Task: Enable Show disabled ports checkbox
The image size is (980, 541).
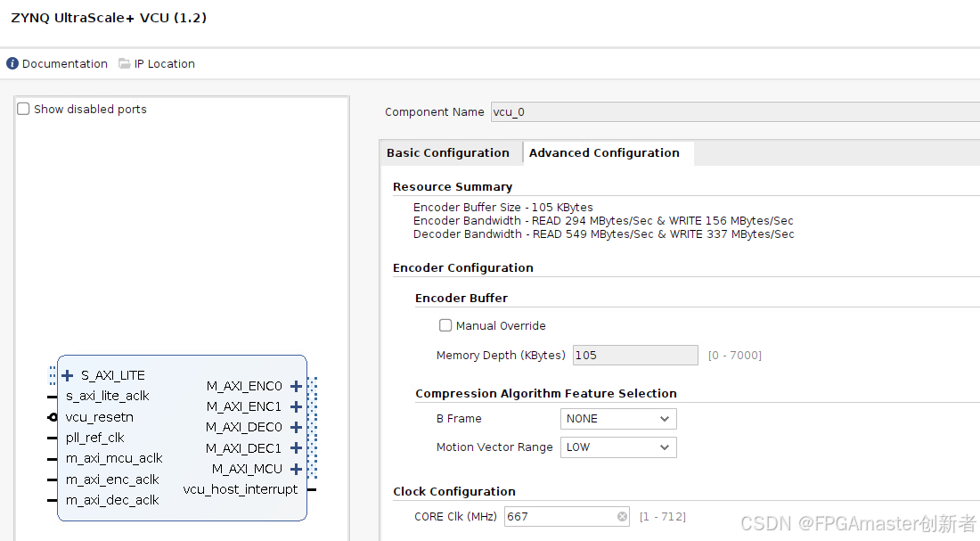Action: 24,109
